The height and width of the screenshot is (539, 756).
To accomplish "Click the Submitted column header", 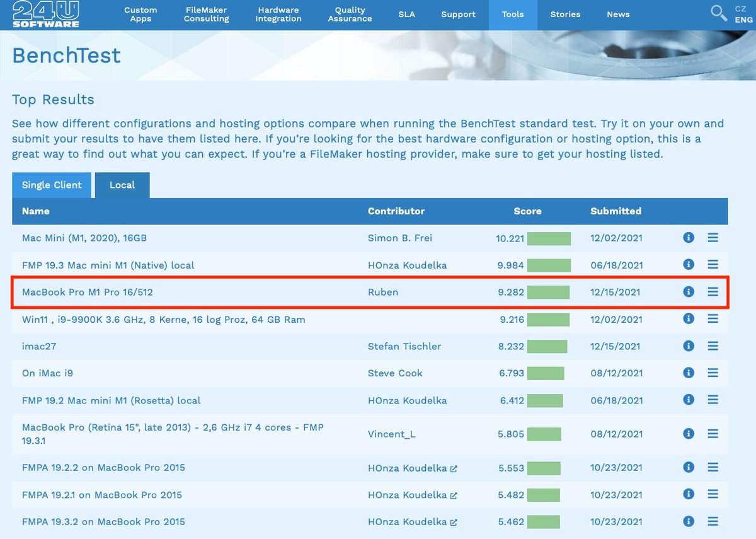I will (616, 211).
